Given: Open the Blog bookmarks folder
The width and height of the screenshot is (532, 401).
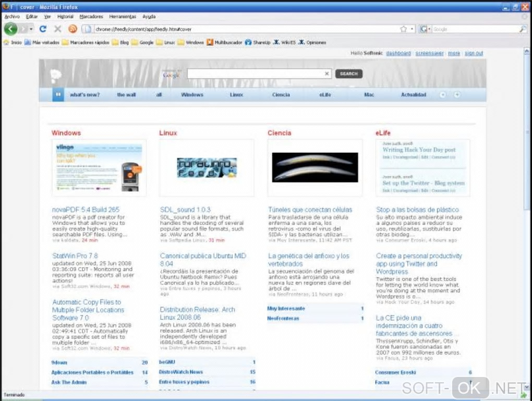Looking at the screenshot, I should [x=120, y=42].
